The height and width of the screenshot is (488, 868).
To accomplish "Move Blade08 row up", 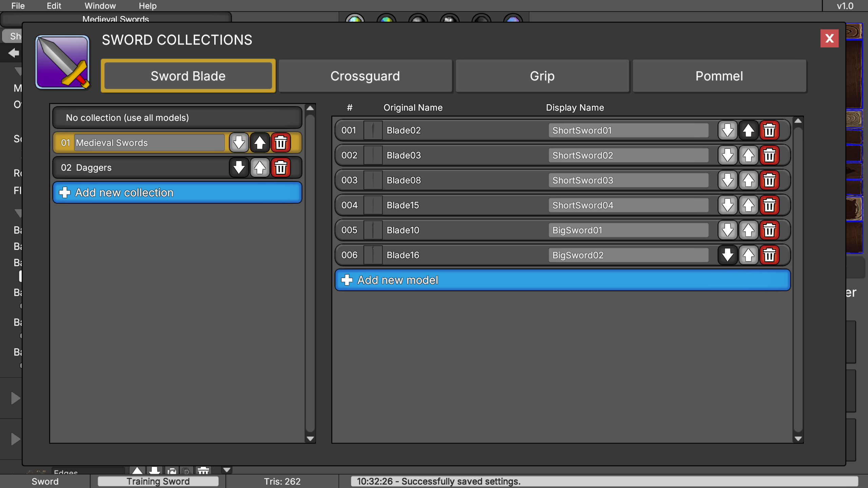I will 748,180.
